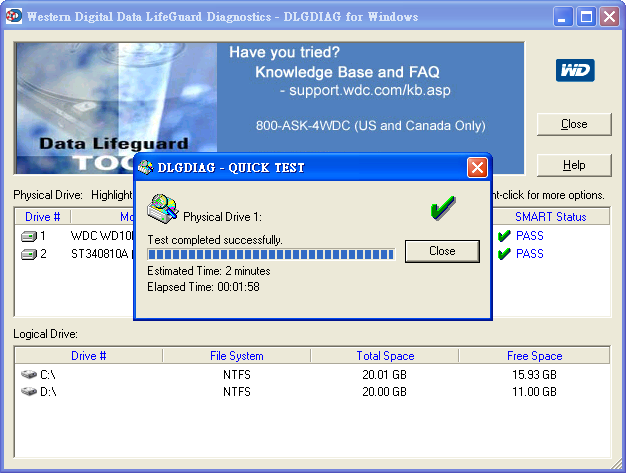Click the green checkmark in Quick Test dialog
Viewport: 626px width, 473px height.
click(x=443, y=207)
